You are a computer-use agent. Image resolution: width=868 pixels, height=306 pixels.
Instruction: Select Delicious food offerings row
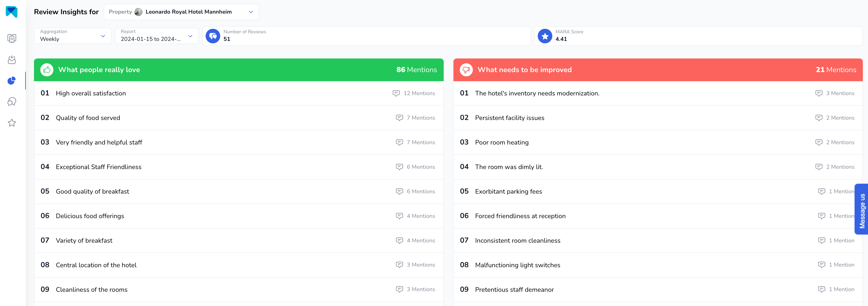pyautogui.click(x=239, y=216)
